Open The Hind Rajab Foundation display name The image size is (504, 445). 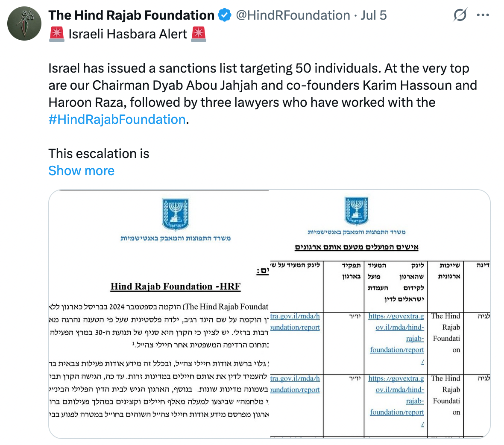[x=132, y=15]
